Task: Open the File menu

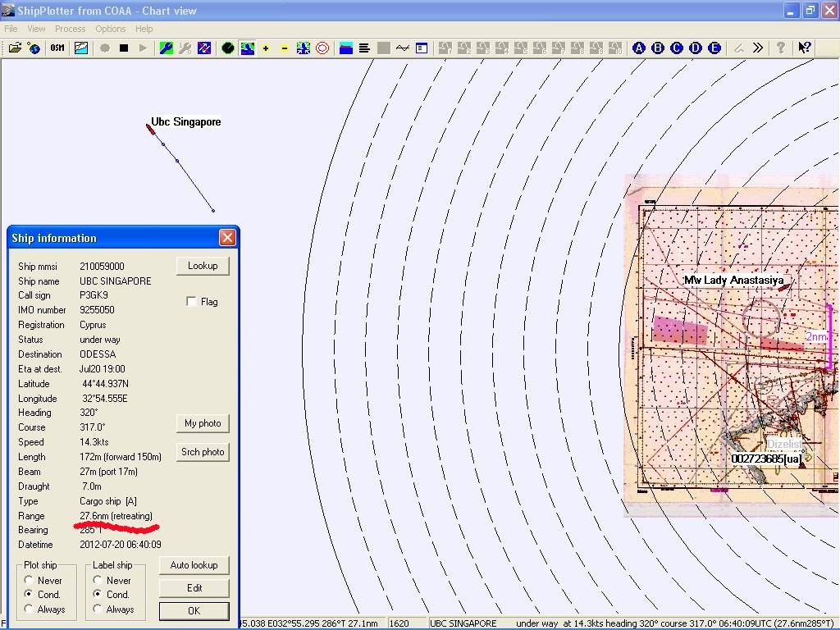Action: tap(11, 29)
